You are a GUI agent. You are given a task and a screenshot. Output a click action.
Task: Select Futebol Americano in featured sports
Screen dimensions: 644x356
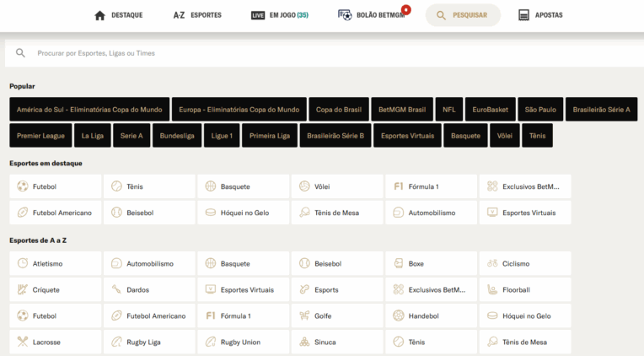(x=55, y=213)
